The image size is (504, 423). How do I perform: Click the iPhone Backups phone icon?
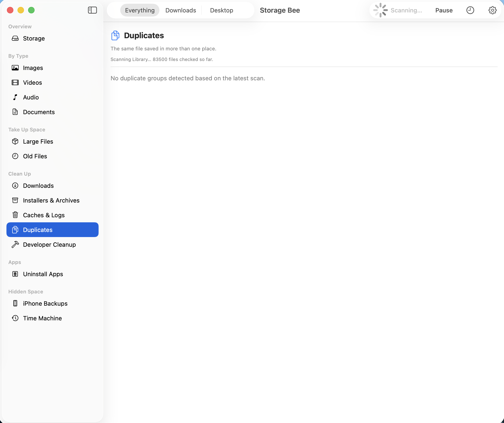(15, 303)
